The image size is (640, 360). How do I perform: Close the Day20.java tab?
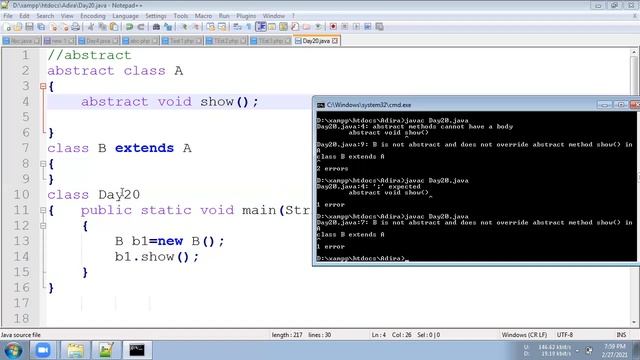(x=335, y=41)
